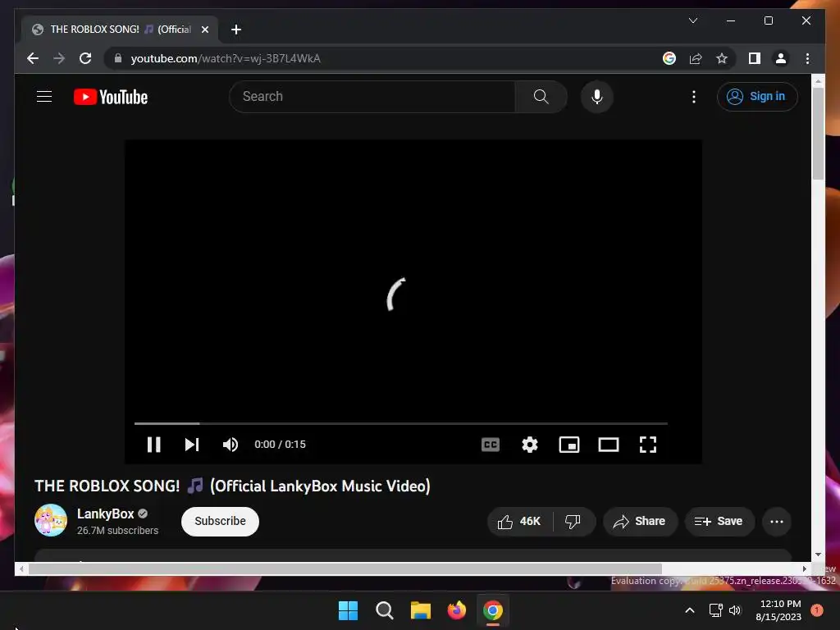This screenshot has width=840, height=630.
Task: Click the horizontal page scrollbar thumb
Action: tap(345, 568)
